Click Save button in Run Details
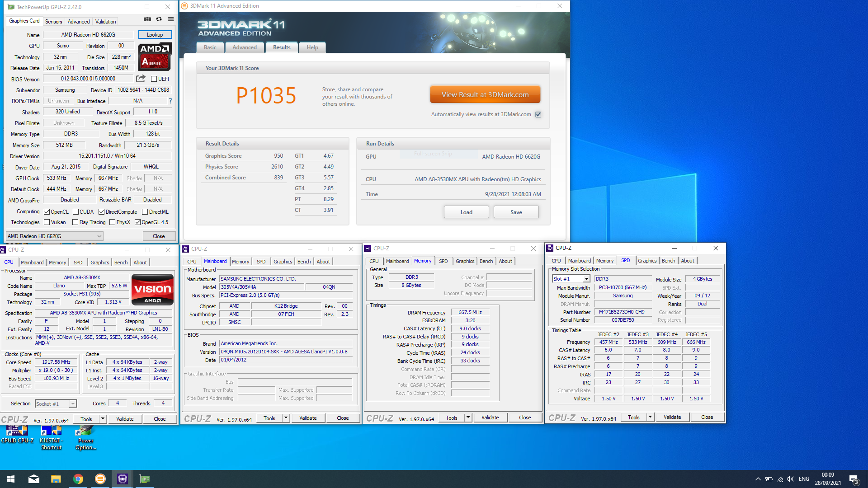 point(516,212)
